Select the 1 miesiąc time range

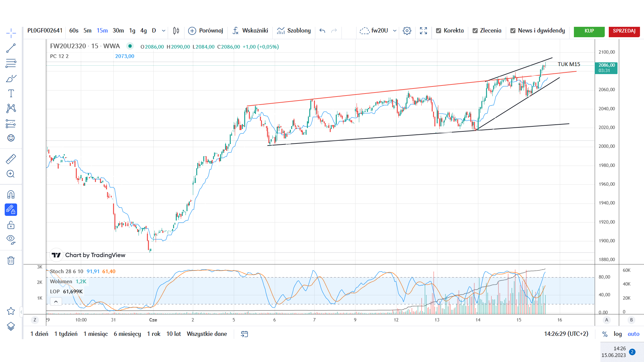(96, 334)
